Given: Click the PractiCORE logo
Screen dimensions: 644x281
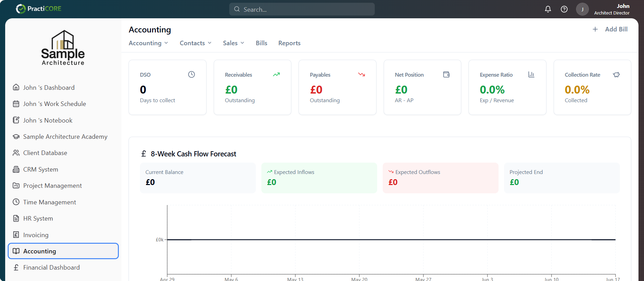Looking at the screenshot, I should click(39, 9).
